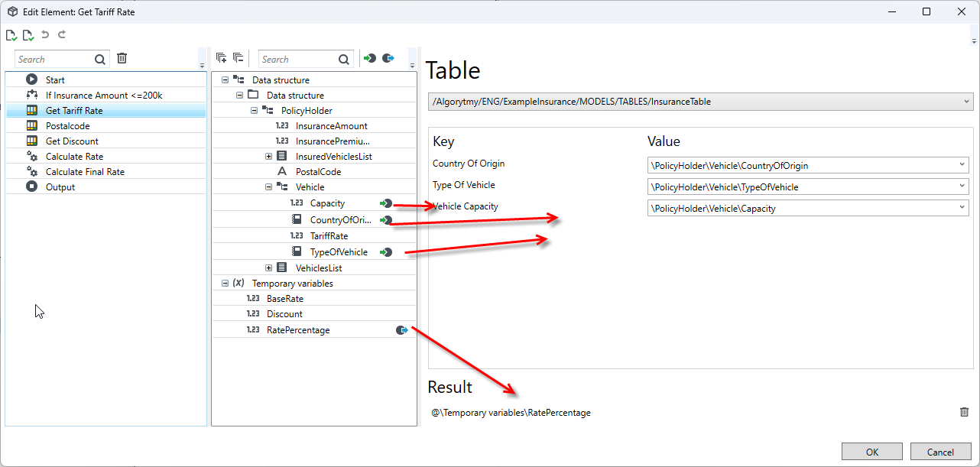Click the output marker icon on the RatePercentage row
The height and width of the screenshot is (467, 980).
402,330
